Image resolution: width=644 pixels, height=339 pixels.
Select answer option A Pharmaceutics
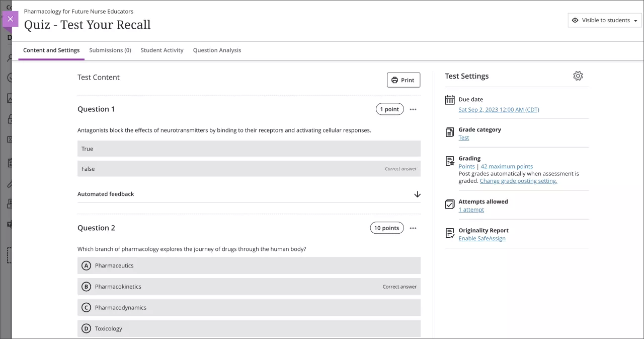(x=249, y=265)
